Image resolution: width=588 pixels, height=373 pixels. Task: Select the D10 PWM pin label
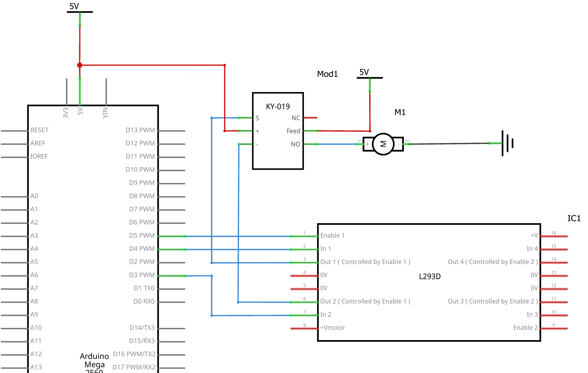[140, 170]
